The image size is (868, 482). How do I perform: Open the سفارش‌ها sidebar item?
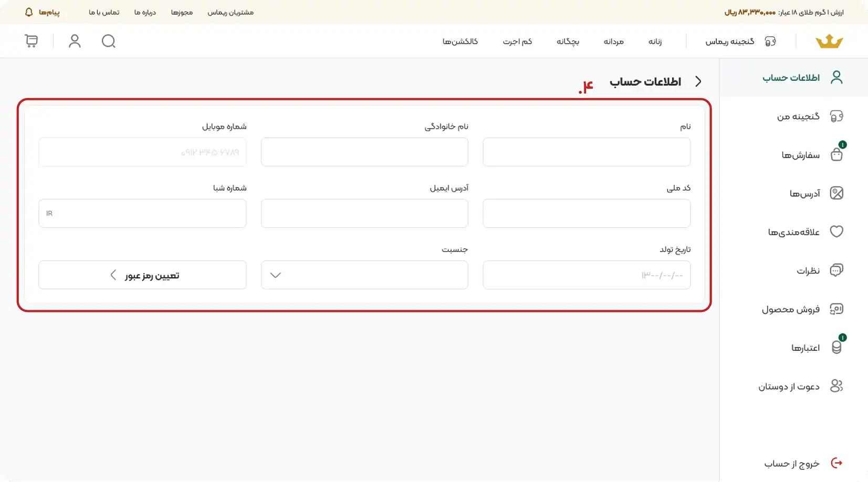click(793, 154)
